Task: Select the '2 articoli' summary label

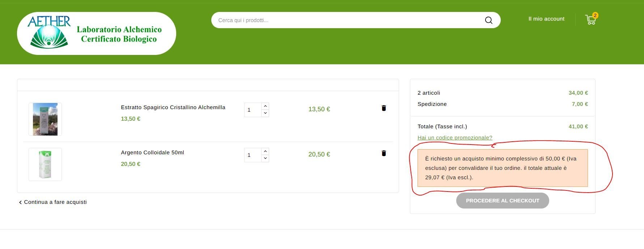Action: click(429, 93)
